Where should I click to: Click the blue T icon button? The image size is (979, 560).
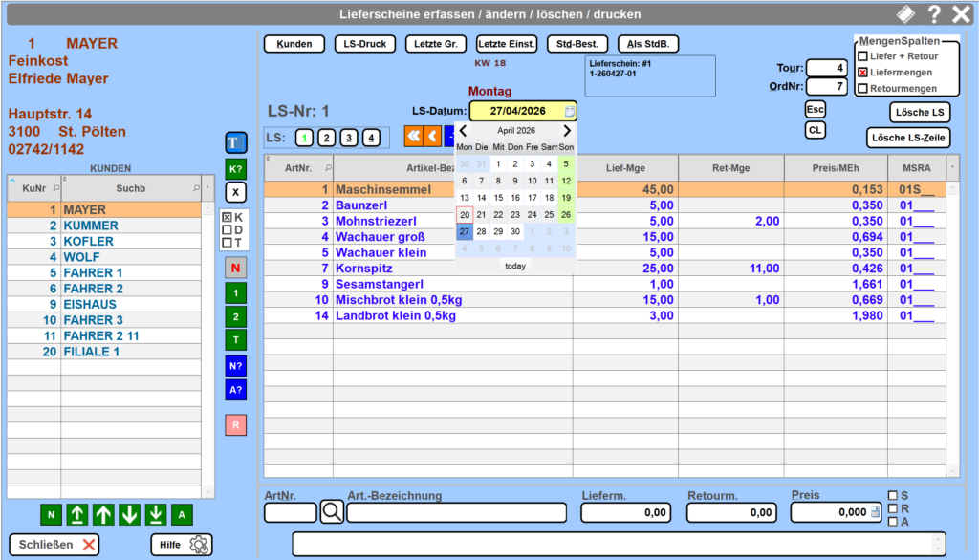pos(235,143)
